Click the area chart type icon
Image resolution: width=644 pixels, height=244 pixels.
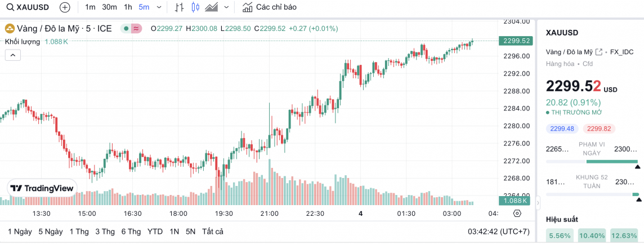tap(212, 7)
